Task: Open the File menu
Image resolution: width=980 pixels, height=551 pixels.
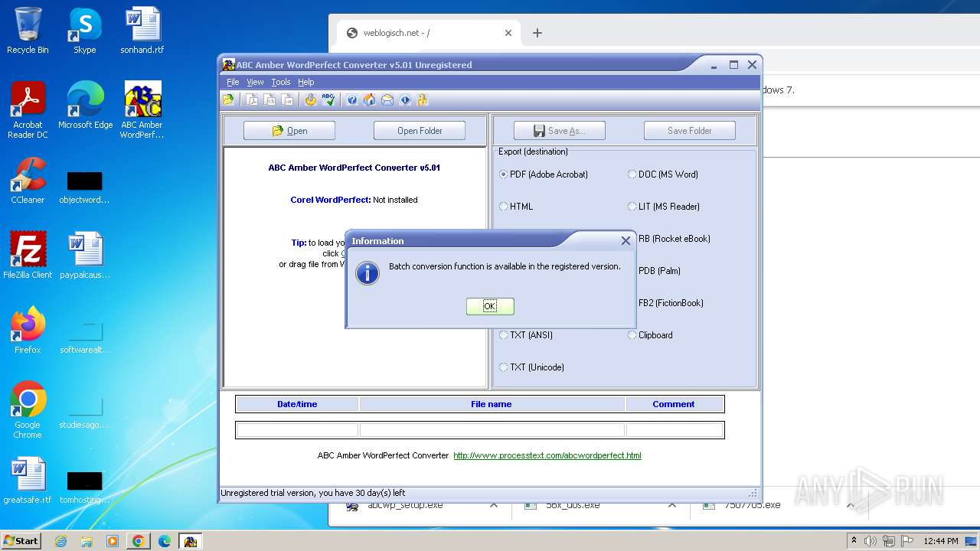Action: (233, 82)
